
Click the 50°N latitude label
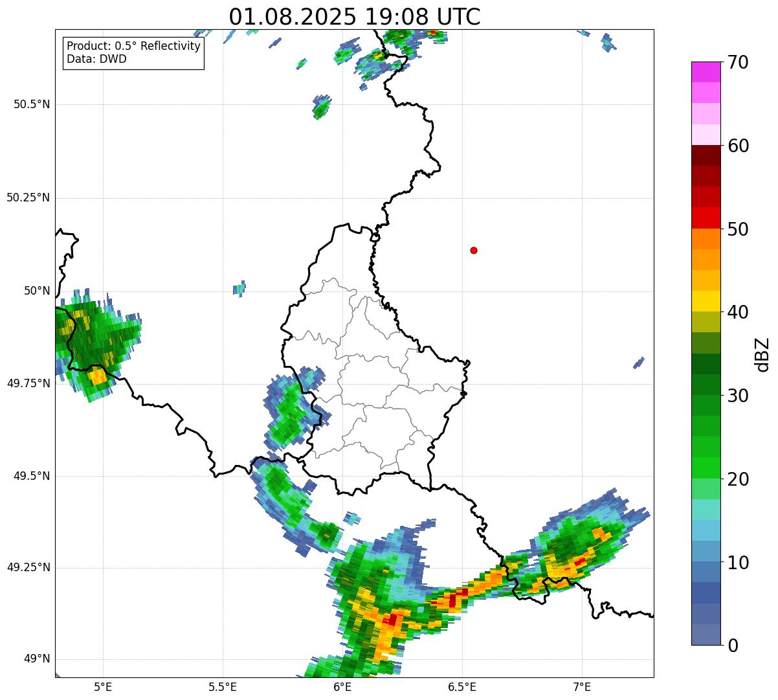(38, 291)
